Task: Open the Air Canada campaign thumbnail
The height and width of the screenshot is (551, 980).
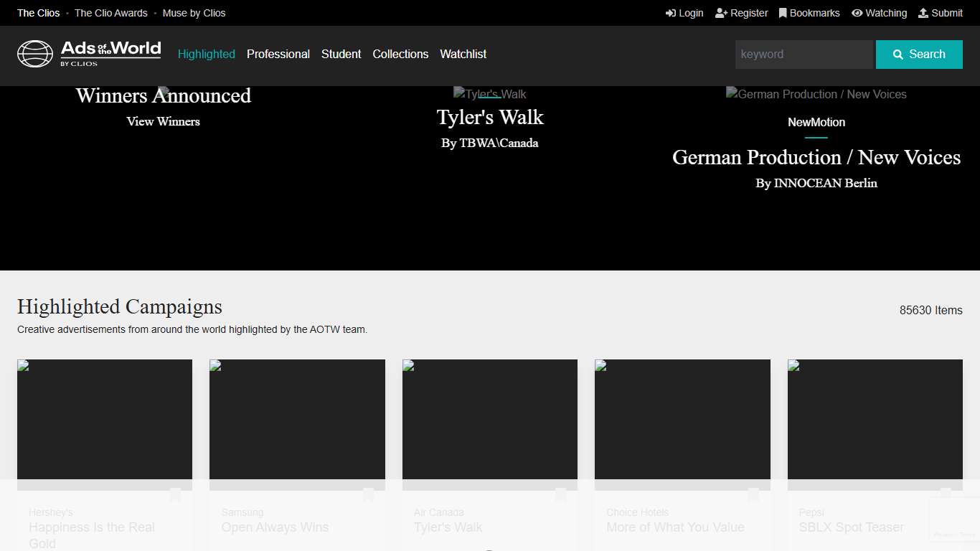Action: (x=490, y=420)
